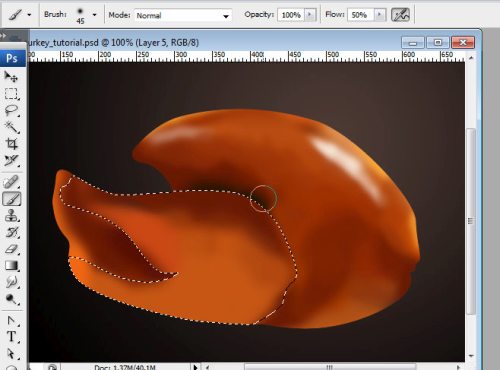Toggle the Airbrush option button
This screenshot has width=500, height=370.
pyautogui.click(x=400, y=15)
